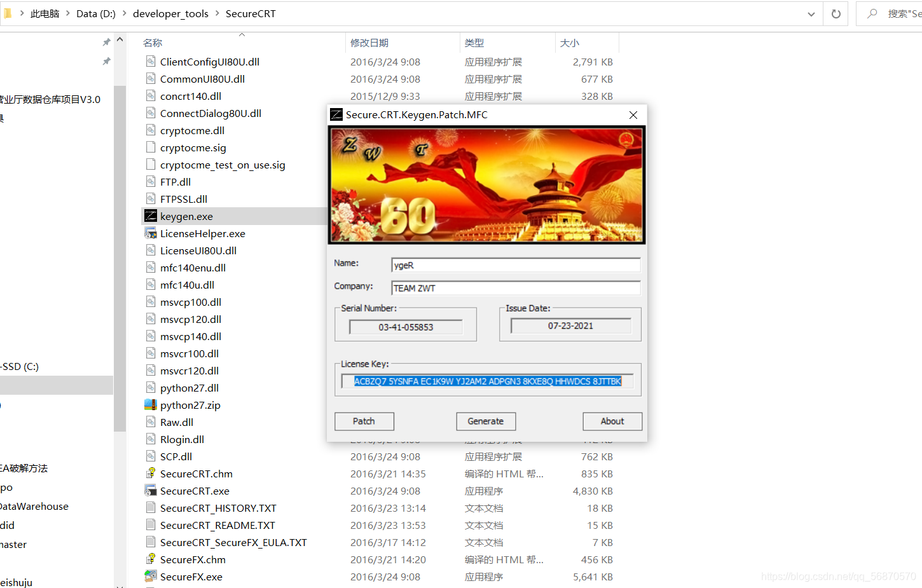Open DataWarehouse in sidebar
Viewport: 922px width, 588px height.
point(34,507)
